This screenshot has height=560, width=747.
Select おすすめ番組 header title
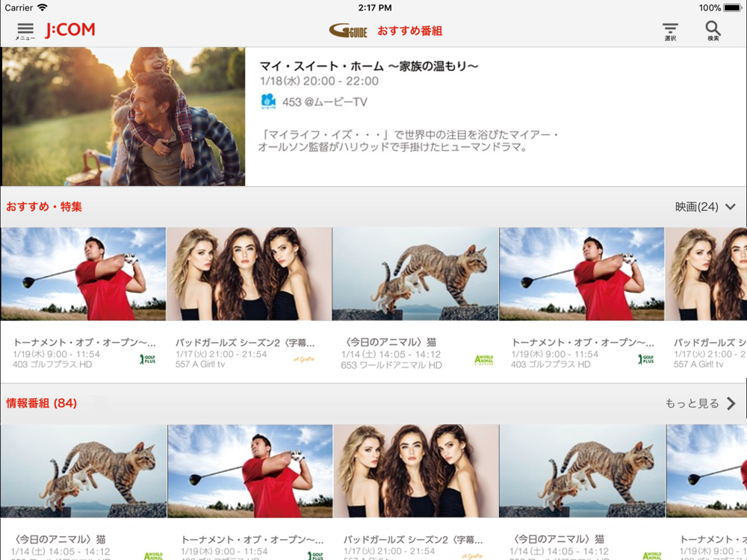pos(409,31)
